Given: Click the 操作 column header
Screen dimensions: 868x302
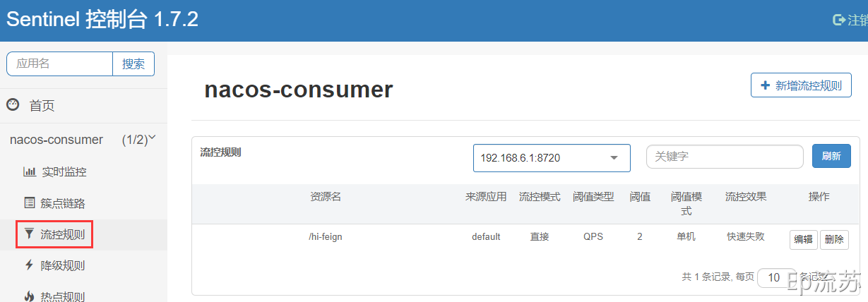Looking at the screenshot, I should point(819,196).
